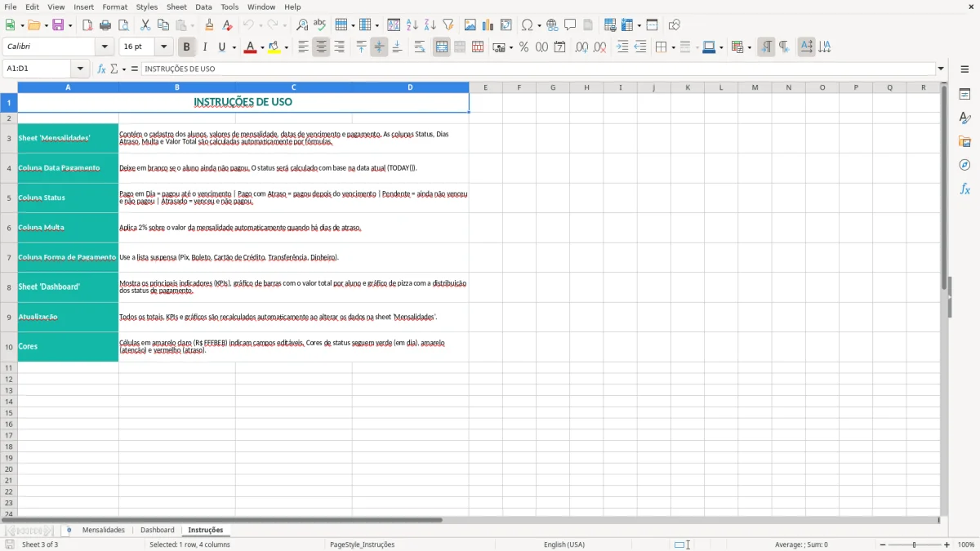Click English (USA) language in status bar
The height and width of the screenshot is (551, 980).
click(564, 544)
